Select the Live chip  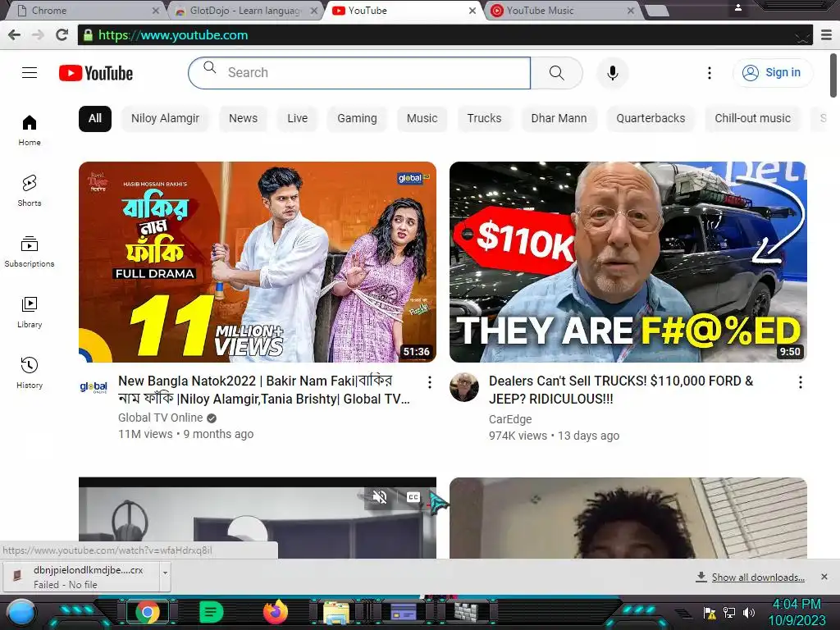click(x=297, y=118)
